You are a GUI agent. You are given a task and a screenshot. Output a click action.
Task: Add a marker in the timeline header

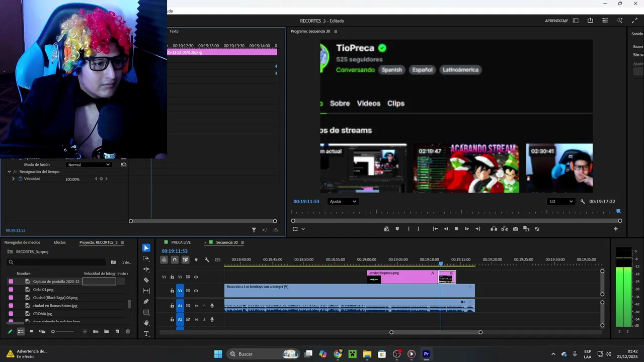coord(196,260)
